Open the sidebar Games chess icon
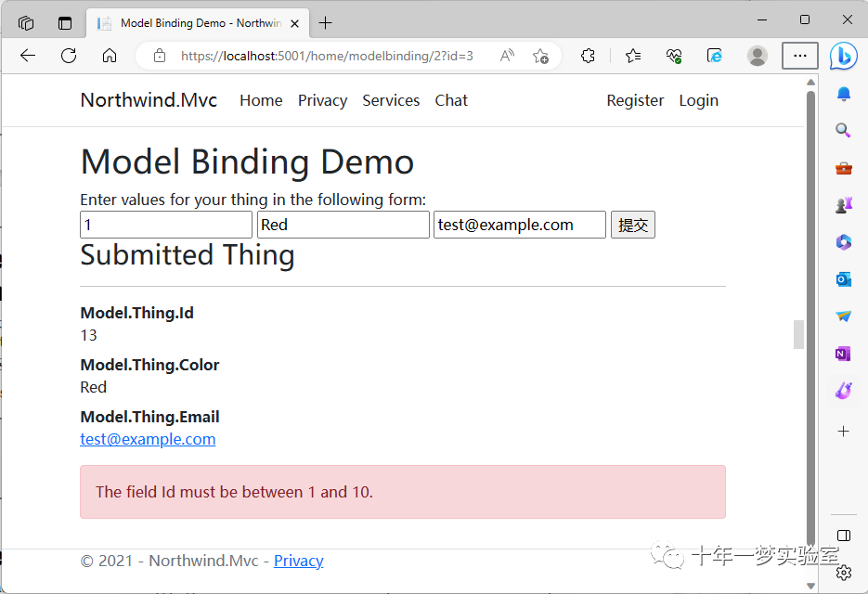This screenshot has height=594, width=868. coord(843,205)
